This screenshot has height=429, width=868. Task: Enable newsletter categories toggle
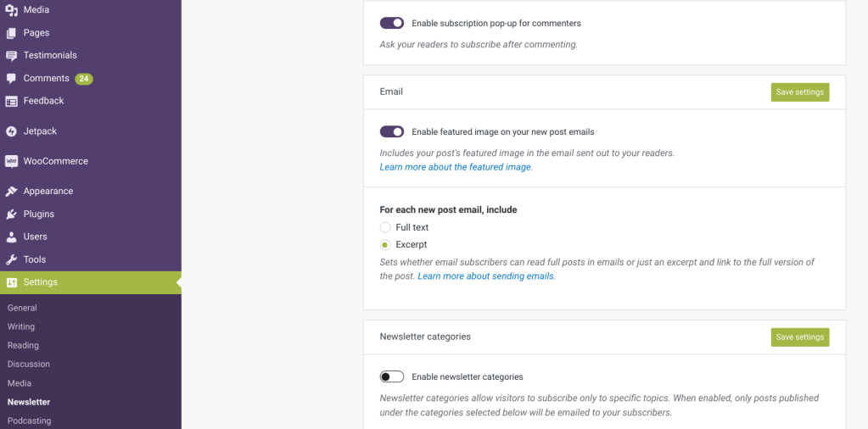(x=392, y=376)
